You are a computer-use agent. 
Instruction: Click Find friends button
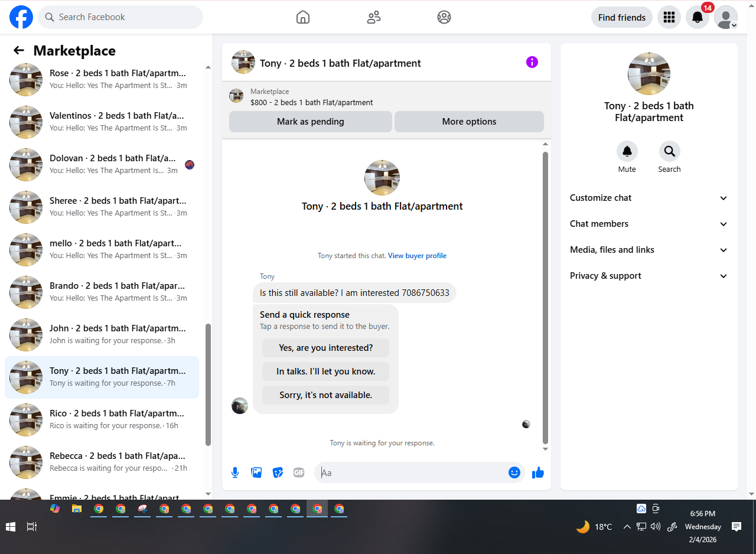[x=622, y=17]
